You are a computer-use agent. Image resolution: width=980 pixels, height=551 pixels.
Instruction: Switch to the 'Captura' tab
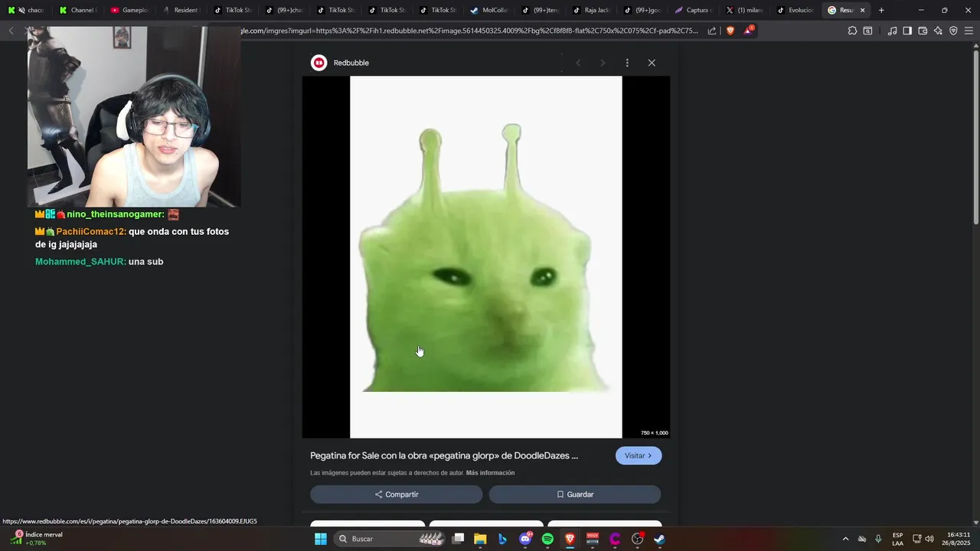click(695, 10)
